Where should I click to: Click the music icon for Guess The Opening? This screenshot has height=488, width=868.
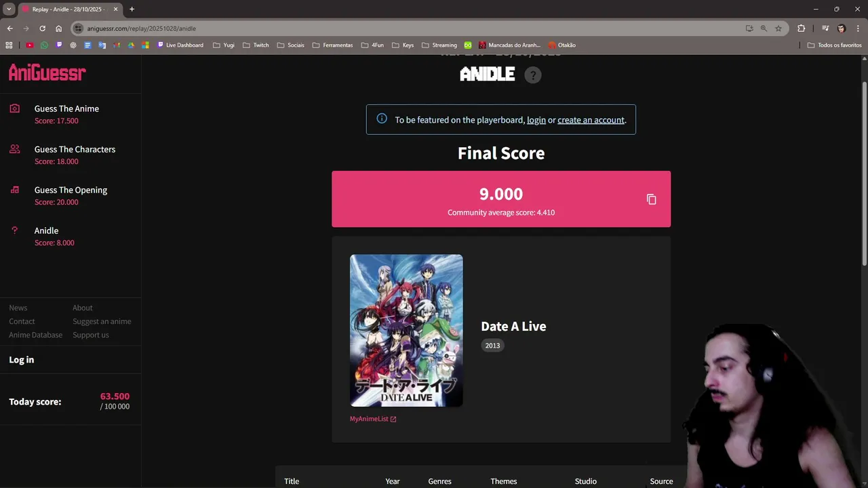click(x=15, y=190)
